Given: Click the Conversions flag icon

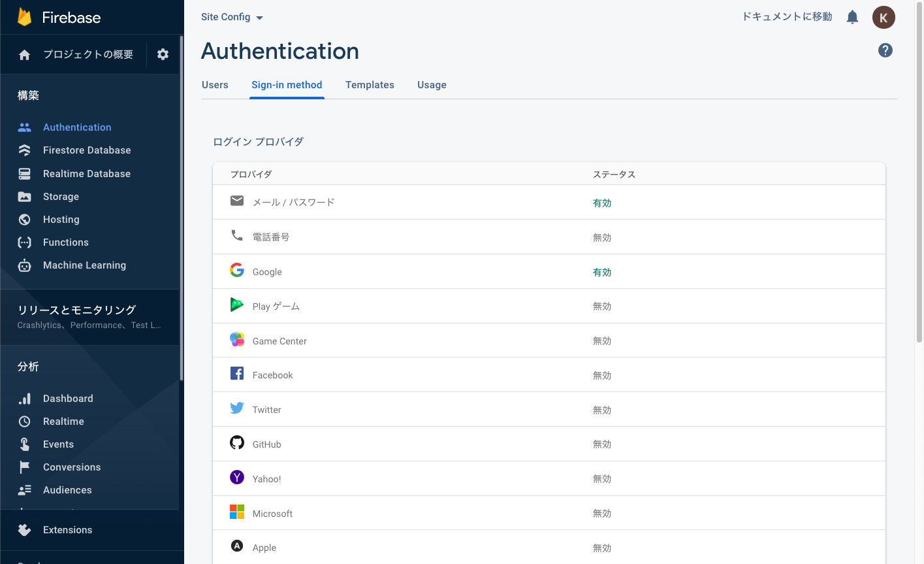Looking at the screenshot, I should [25, 467].
